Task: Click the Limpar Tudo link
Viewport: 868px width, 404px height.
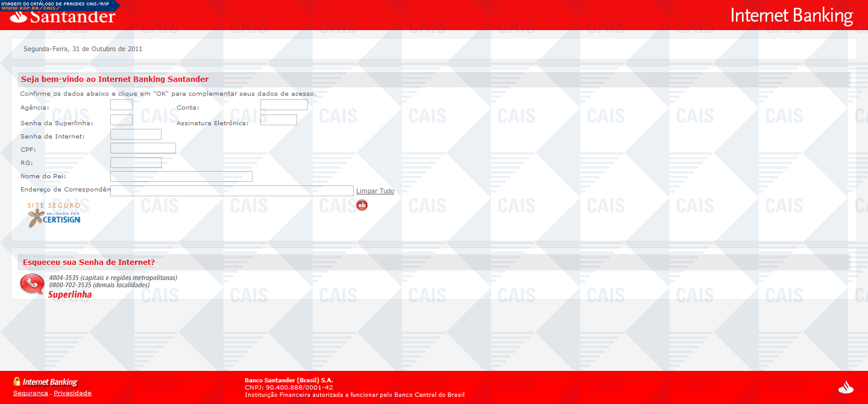Action: point(375,191)
